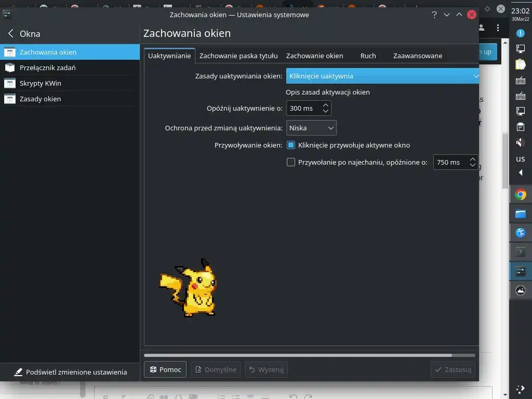Click the panel edit icon at the bottom
This screenshot has height=399, width=532.
coord(520,390)
